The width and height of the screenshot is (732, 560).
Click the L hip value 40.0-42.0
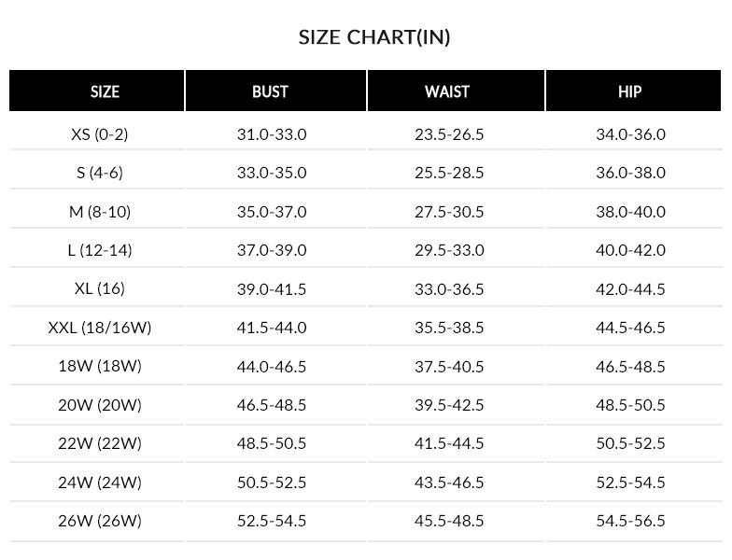631,250
